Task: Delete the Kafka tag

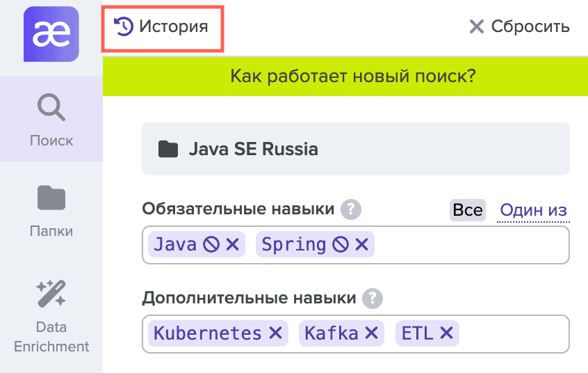Action: [372, 333]
